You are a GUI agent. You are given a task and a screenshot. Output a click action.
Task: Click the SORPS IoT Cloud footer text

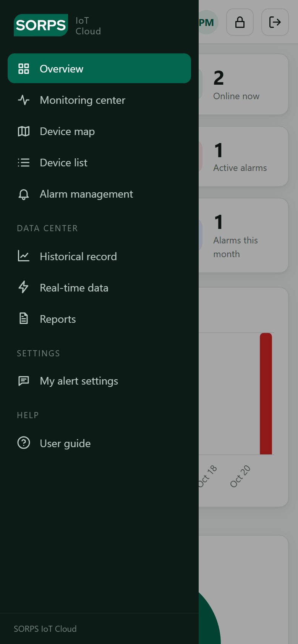click(45, 629)
